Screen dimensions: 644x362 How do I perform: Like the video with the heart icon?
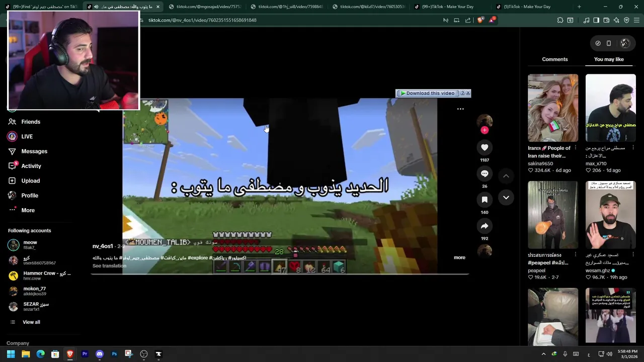[485, 147]
